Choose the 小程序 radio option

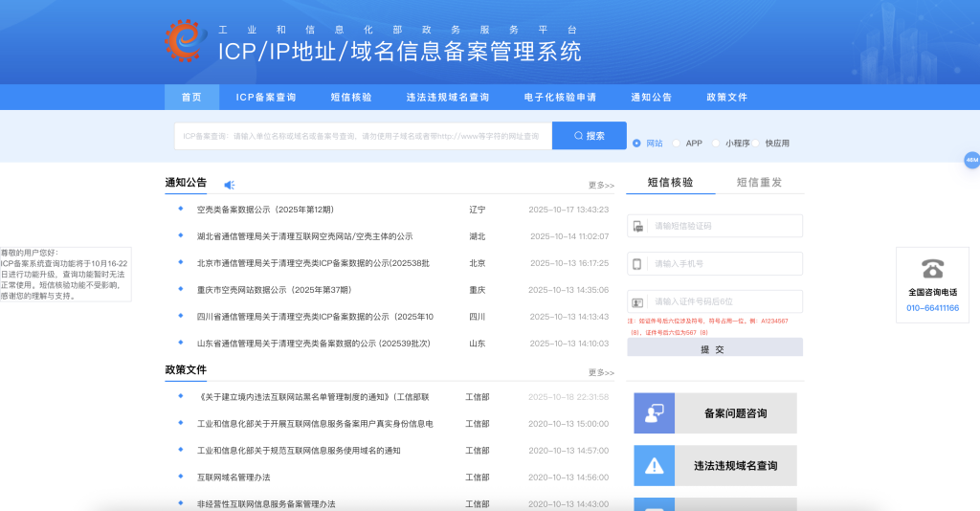click(x=717, y=144)
